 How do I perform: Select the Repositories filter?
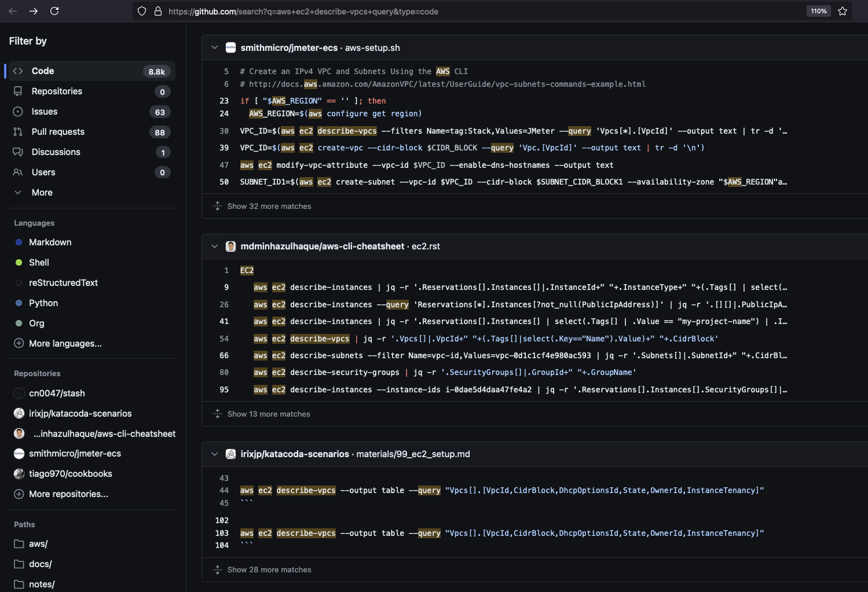(57, 91)
